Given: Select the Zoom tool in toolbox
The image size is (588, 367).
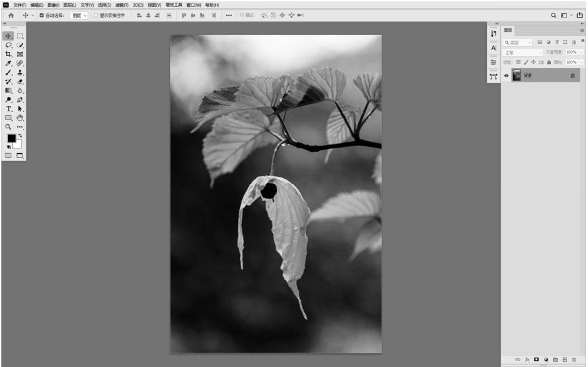Looking at the screenshot, I should [x=8, y=127].
